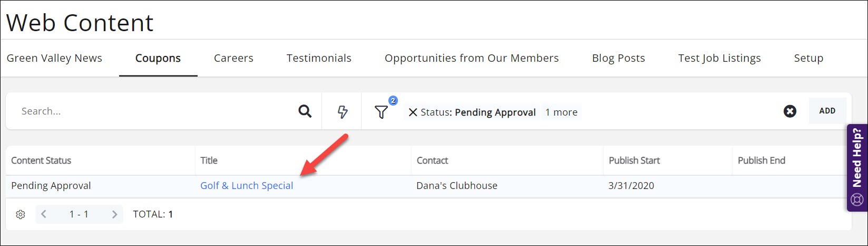Remove the Status: Pending Approval filter
868x246 pixels.
pyautogui.click(x=413, y=112)
